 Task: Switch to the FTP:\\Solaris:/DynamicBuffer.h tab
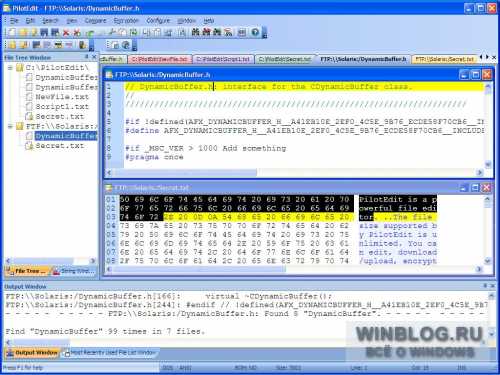click(x=363, y=59)
